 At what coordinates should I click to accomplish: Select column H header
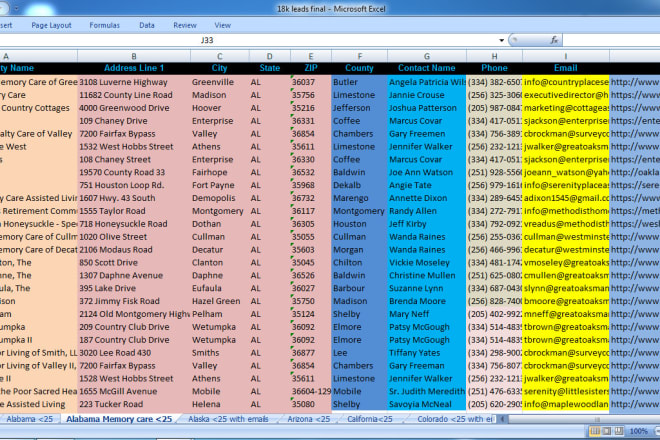494,56
